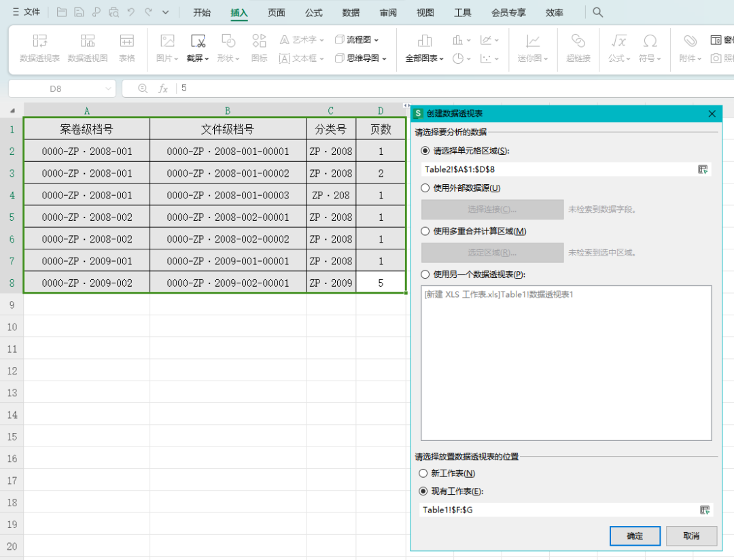Open the 流程图 dropdown
The width and height of the screenshot is (734, 560).
357,40
